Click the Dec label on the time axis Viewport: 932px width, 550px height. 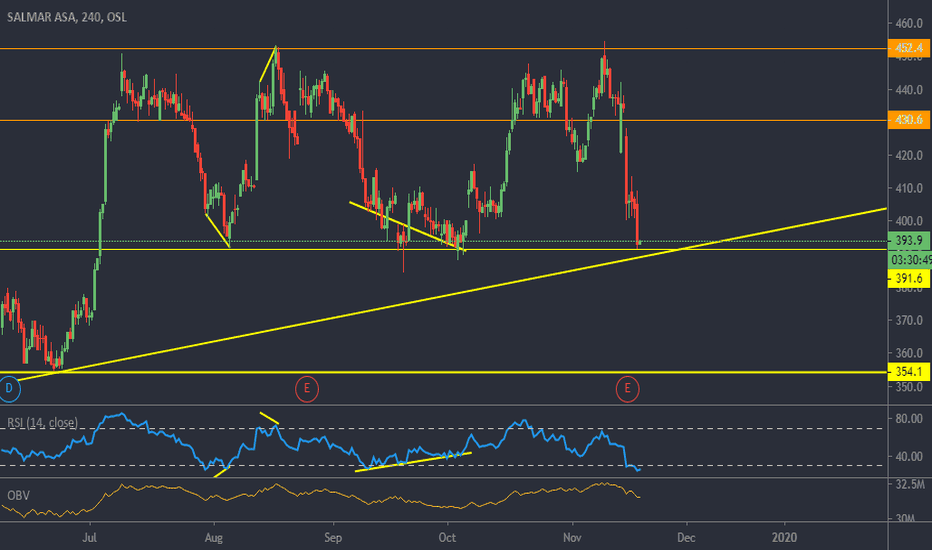point(686,538)
